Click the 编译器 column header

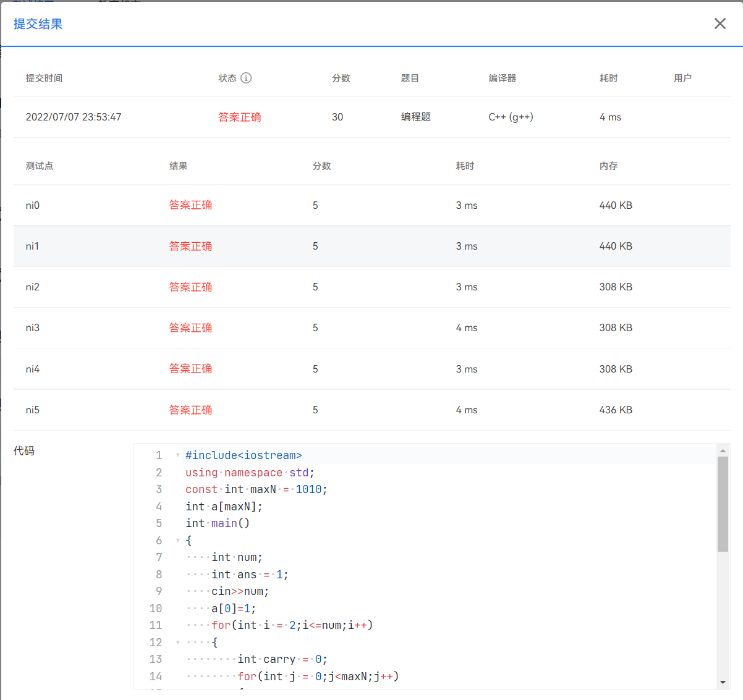[503, 78]
